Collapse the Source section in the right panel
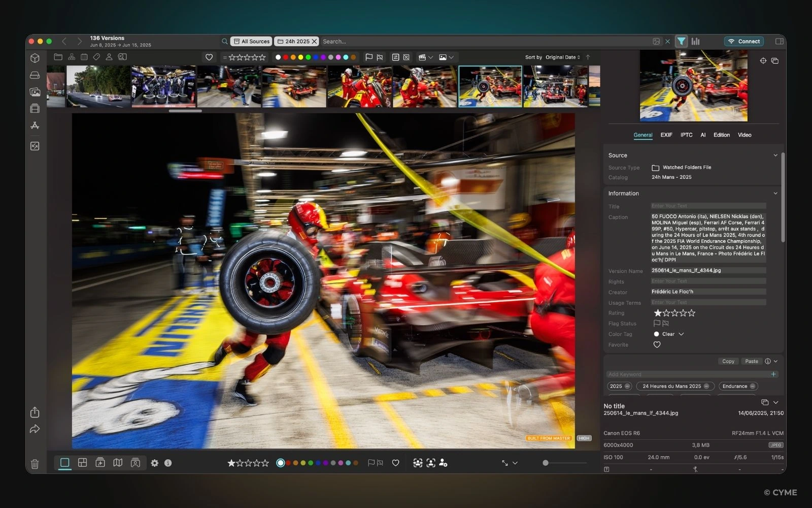This screenshot has height=508, width=812. (x=776, y=155)
